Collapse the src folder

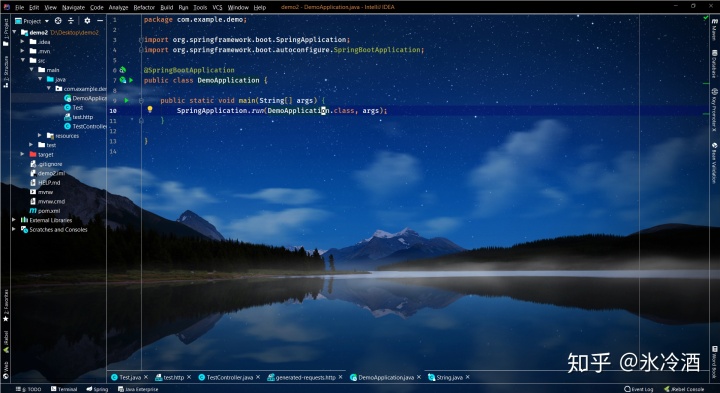coord(22,60)
